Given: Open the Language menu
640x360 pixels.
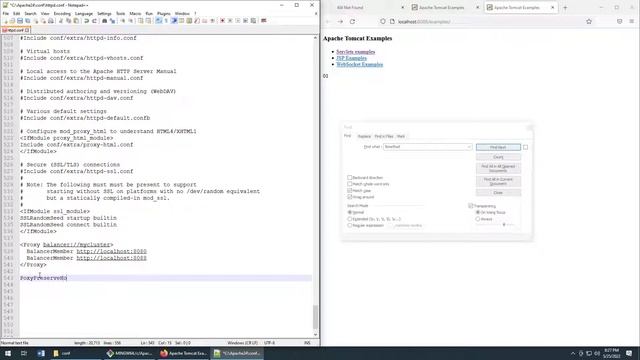Looking at the screenshot, I should 84,13.
